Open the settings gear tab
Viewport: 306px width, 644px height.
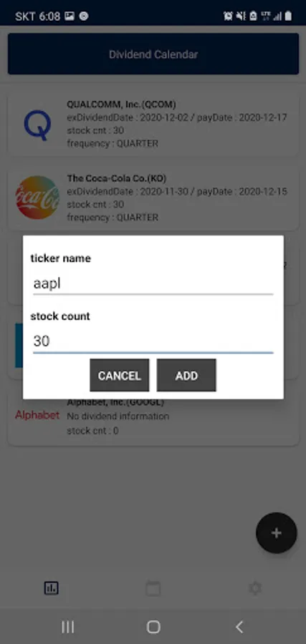coord(255,588)
